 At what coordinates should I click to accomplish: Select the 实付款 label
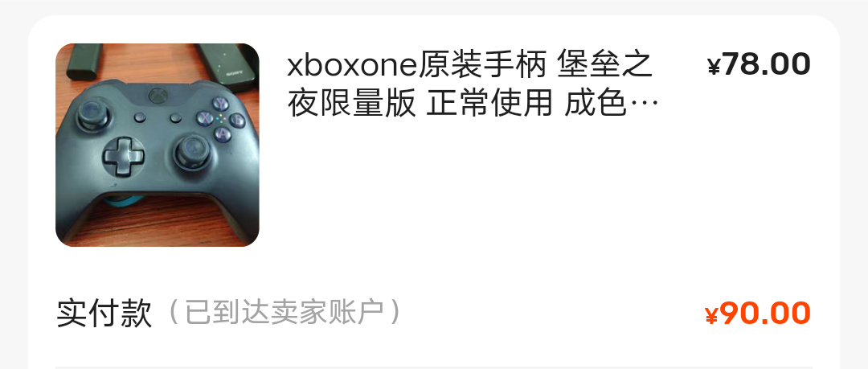[104, 313]
